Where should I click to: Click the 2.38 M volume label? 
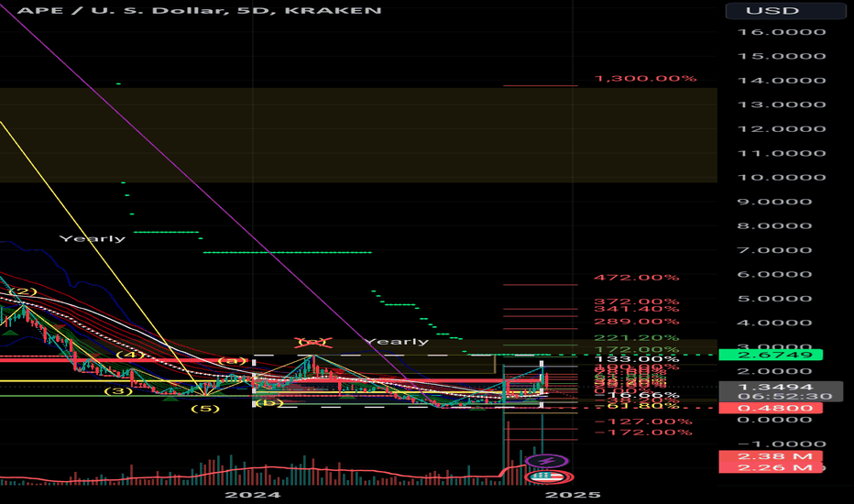771,456
